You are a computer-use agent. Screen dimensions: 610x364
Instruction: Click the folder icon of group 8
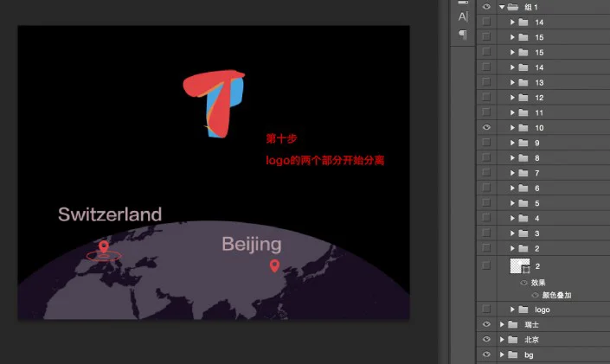523,158
